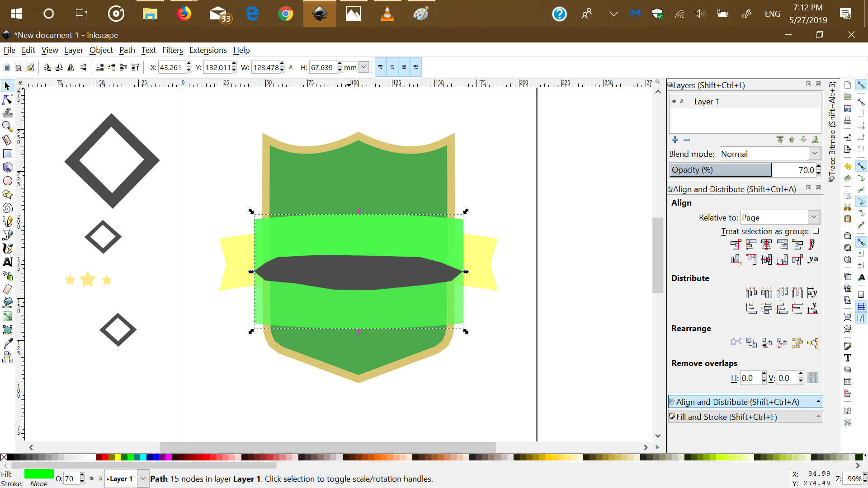868x488 pixels.
Task: Select the Node edit tool
Action: tap(8, 99)
